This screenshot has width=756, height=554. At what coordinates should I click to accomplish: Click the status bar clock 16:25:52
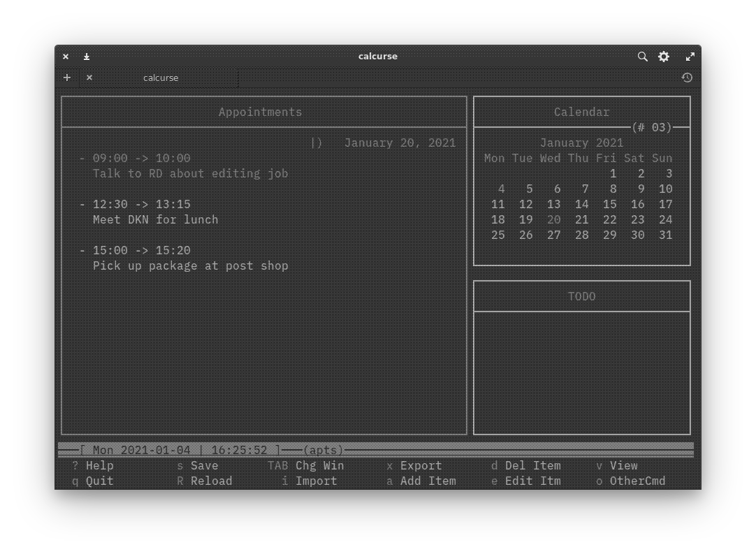[239, 451]
